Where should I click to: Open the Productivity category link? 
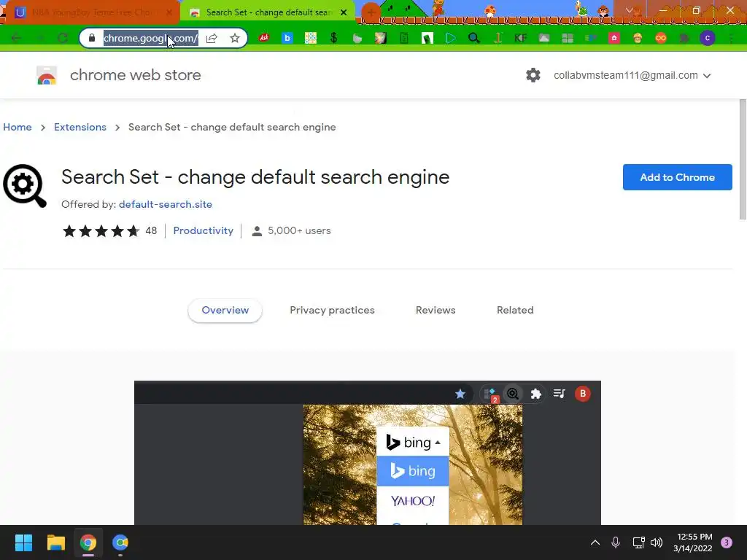click(203, 230)
